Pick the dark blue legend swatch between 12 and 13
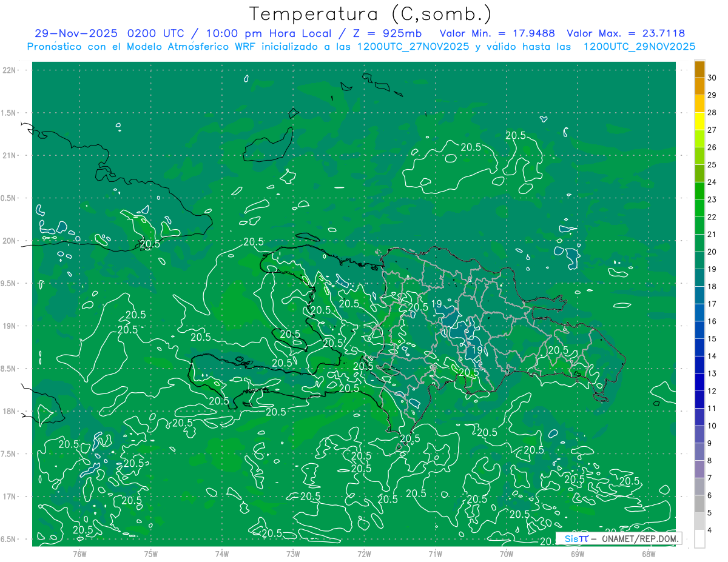 click(x=700, y=382)
